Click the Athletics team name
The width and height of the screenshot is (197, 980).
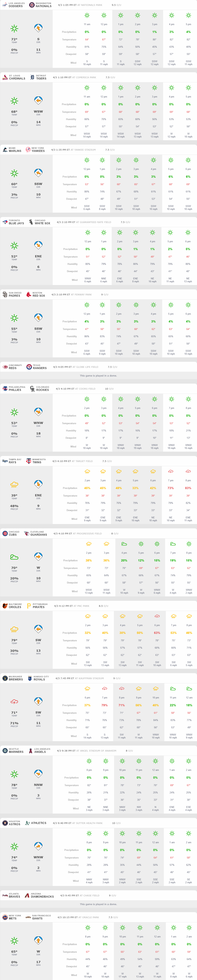coord(38,823)
